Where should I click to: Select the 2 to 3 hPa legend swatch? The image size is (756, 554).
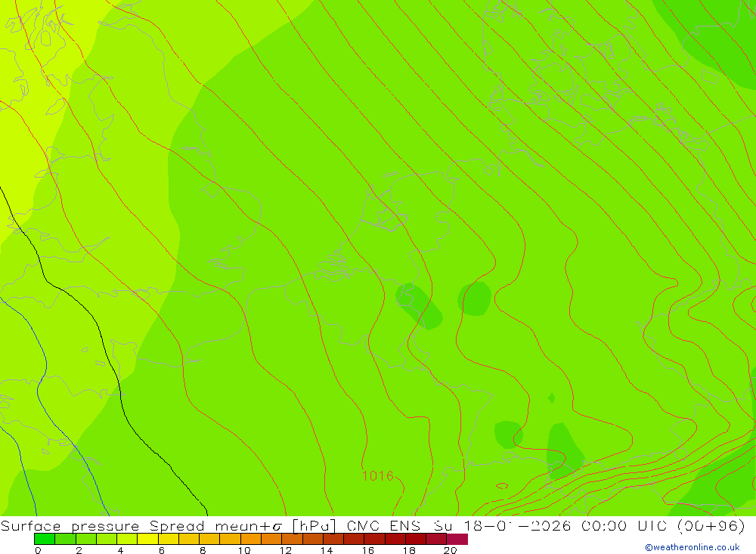pos(86,539)
